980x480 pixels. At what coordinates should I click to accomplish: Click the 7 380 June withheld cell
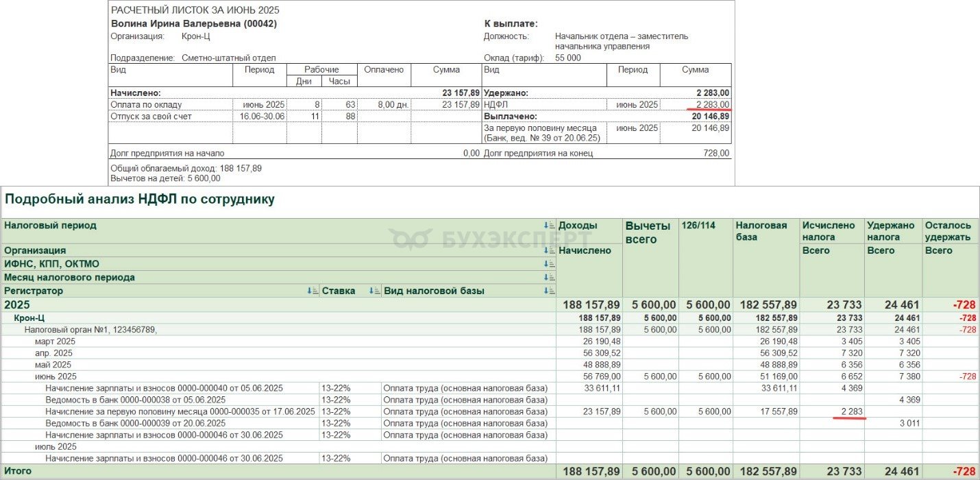(909, 376)
